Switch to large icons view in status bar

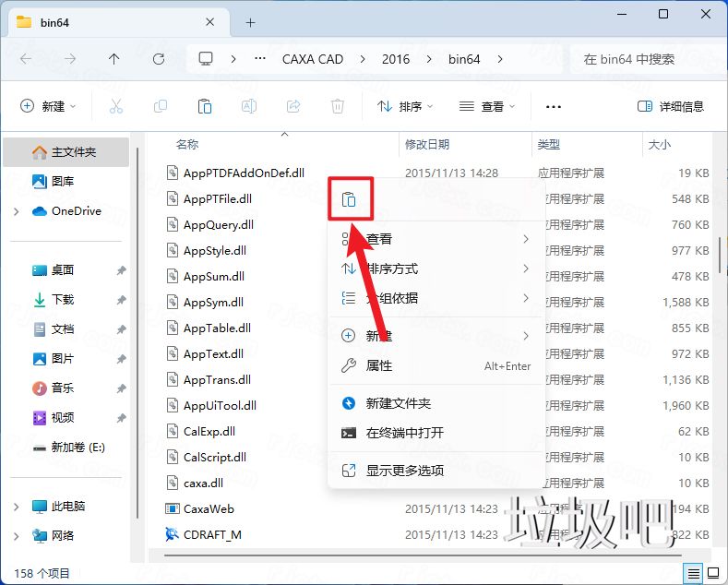711,573
